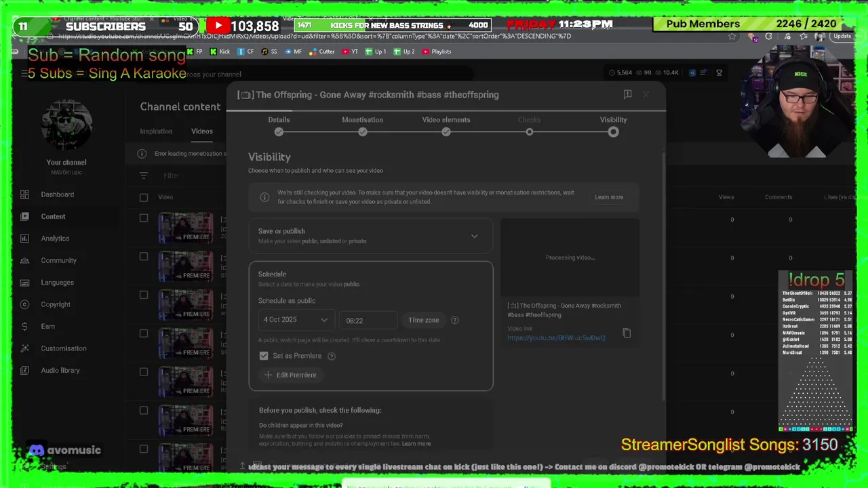The width and height of the screenshot is (868, 488).
Task: Click the help icon beside Time zone
Action: (x=455, y=320)
